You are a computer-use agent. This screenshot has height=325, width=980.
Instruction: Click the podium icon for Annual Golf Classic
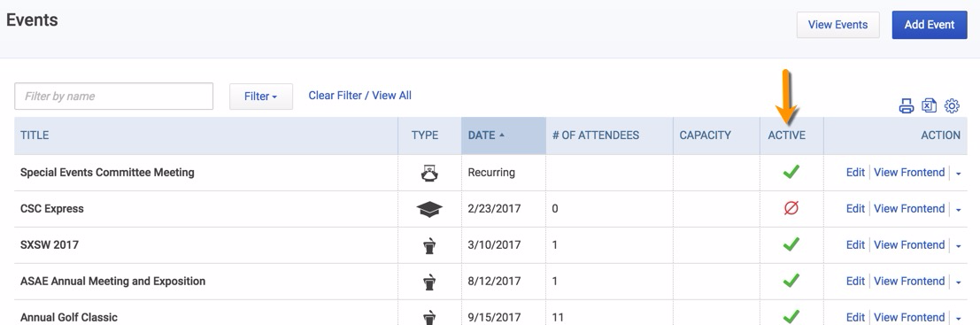[x=429, y=317]
